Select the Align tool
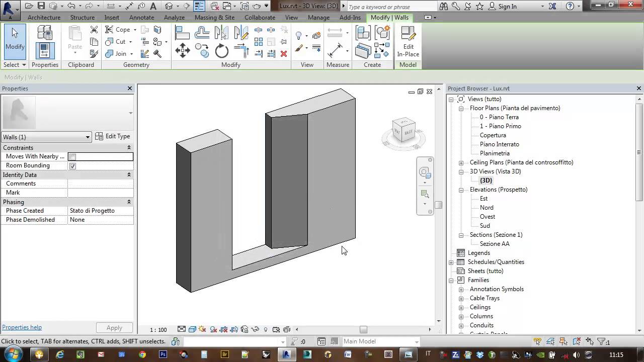Viewport: 644px width, 362px height. (x=182, y=33)
